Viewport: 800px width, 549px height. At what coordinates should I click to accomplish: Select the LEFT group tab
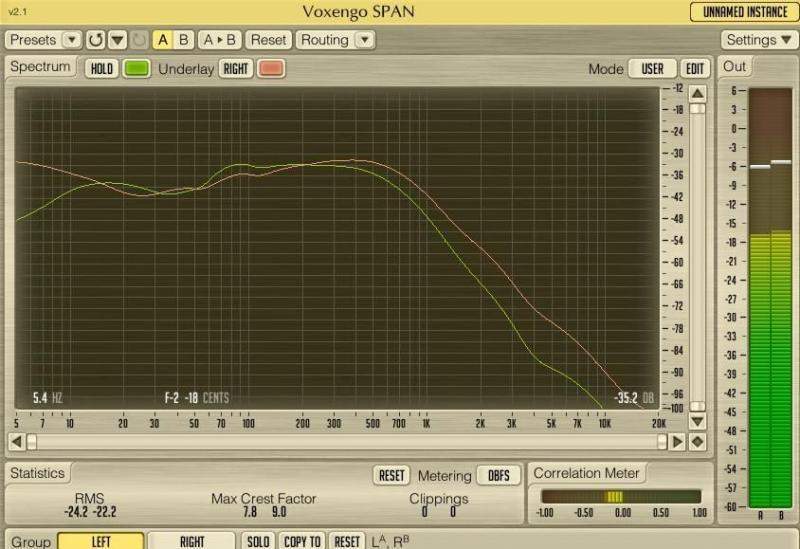point(100,541)
